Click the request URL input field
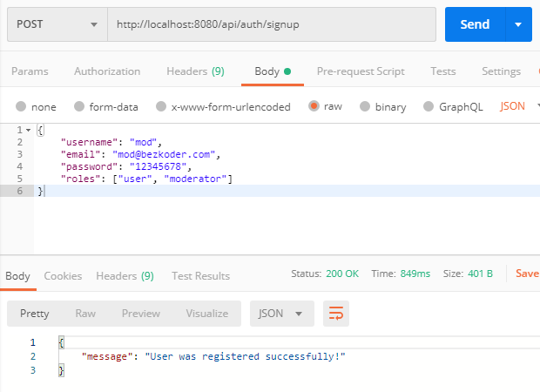Viewport: 540px width, 392px height. pos(272,24)
